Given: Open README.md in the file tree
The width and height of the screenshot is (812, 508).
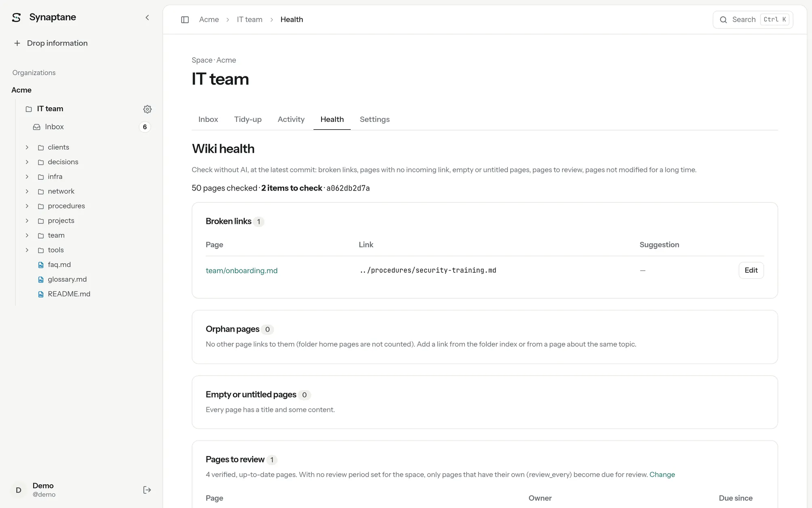Looking at the screenshot, I should click(69, 294).
